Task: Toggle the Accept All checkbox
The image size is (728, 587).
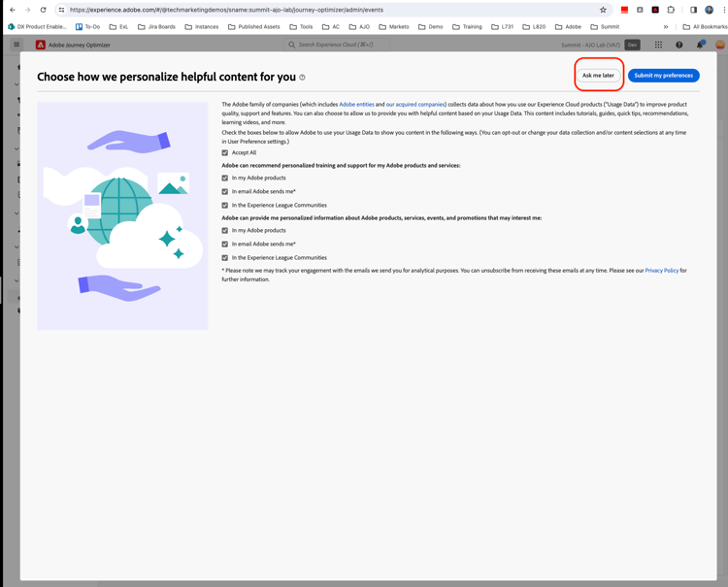Action: point(225,152)
